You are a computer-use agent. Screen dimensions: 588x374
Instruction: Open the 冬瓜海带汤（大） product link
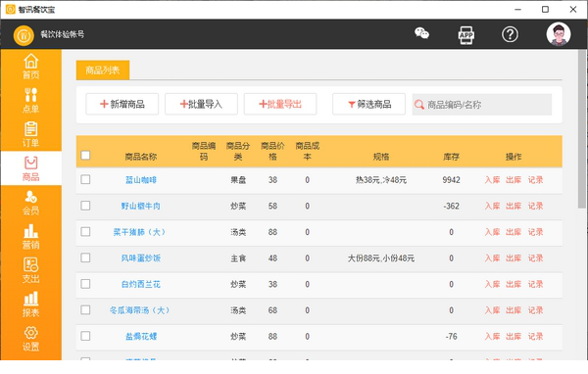point(139,310)
